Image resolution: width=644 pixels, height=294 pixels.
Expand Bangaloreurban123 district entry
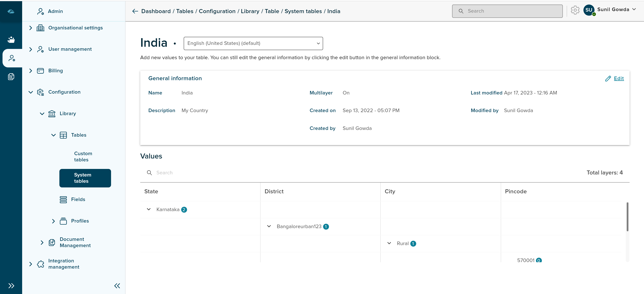[x=269, y=226]
